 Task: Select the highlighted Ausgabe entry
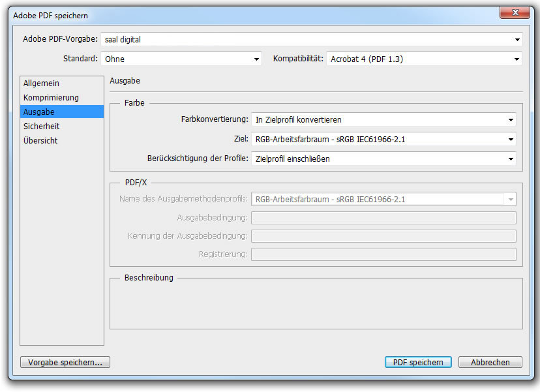(x=39, y=112)
